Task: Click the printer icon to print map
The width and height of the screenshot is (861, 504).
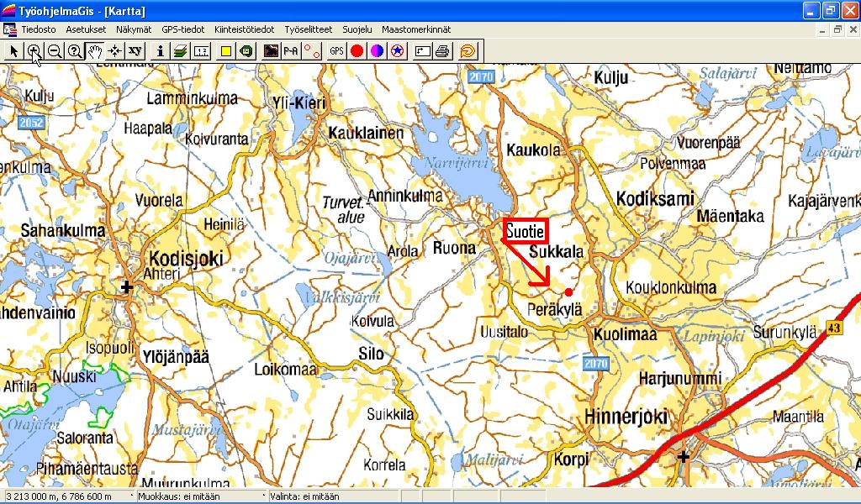Action: pos(443,51)
